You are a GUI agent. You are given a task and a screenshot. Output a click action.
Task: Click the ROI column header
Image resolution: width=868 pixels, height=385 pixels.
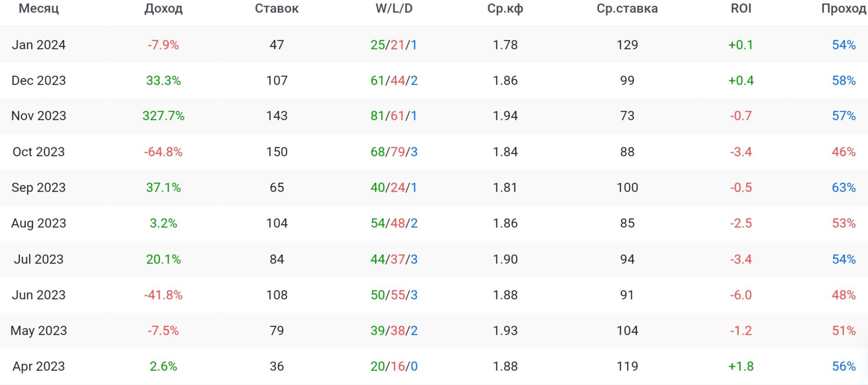[741, 9]
